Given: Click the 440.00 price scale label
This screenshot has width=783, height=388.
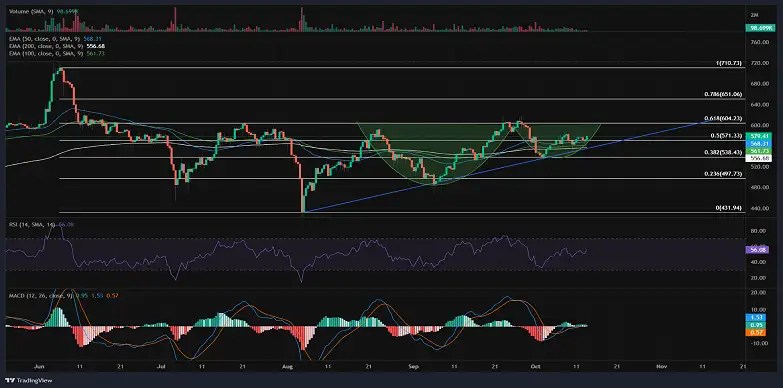Looking at the screenshot, I should point(759,208).
